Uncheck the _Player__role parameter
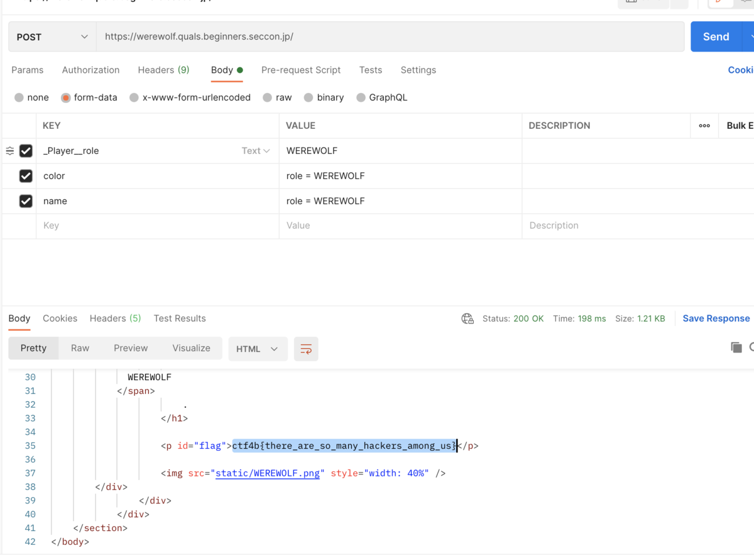 tap(26, 151)
